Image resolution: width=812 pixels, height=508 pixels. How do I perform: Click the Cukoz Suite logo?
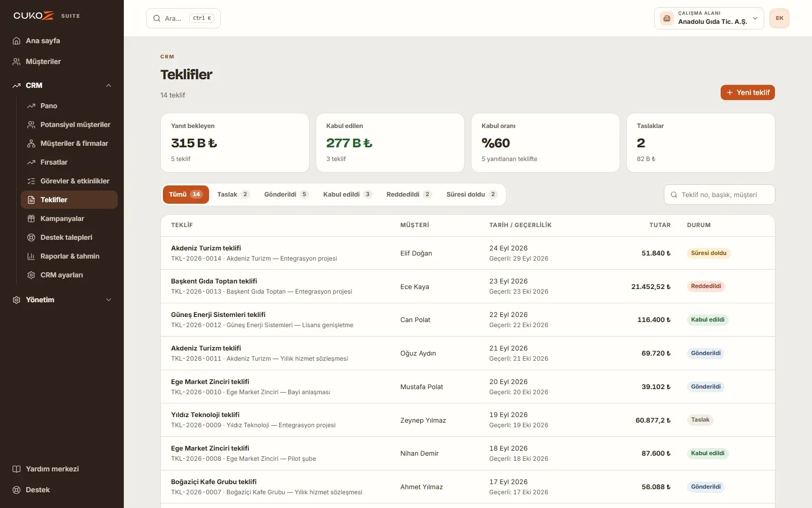tap(47, 16)
